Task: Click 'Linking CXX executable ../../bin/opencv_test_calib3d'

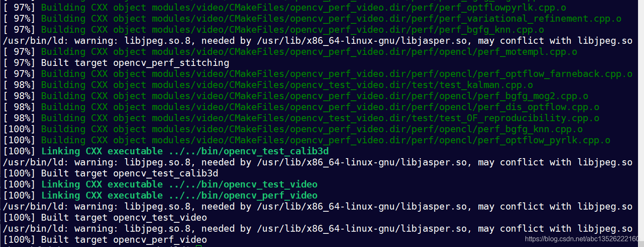Action: coord(185,151)
